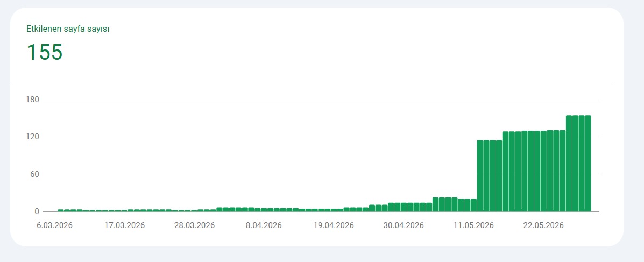Click the 11.05.2026 date label

pos(473,226)
